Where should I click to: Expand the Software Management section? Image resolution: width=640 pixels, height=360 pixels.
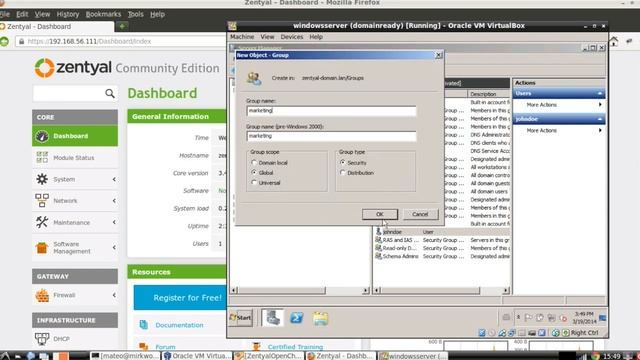pos(114,248)
